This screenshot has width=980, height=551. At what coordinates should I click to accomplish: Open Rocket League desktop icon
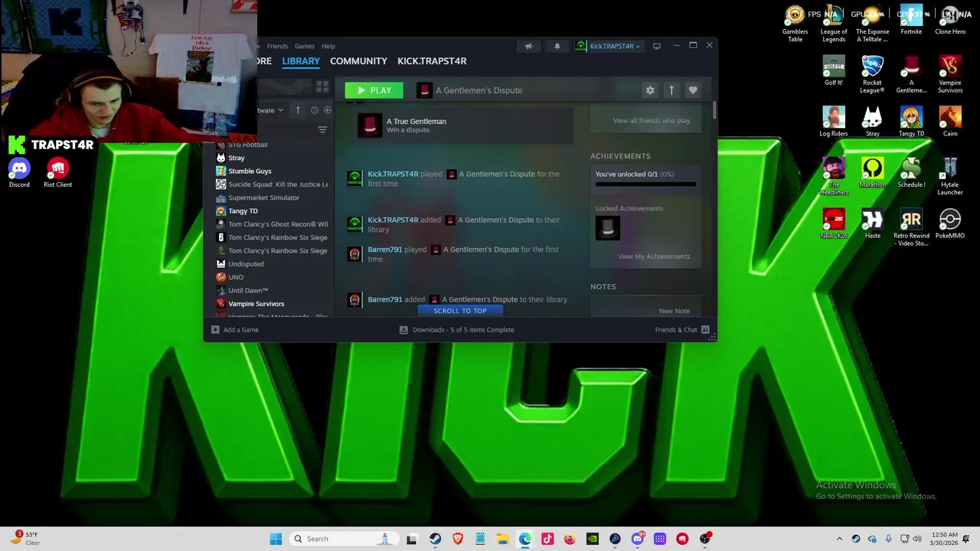click(x=872, y=75)
